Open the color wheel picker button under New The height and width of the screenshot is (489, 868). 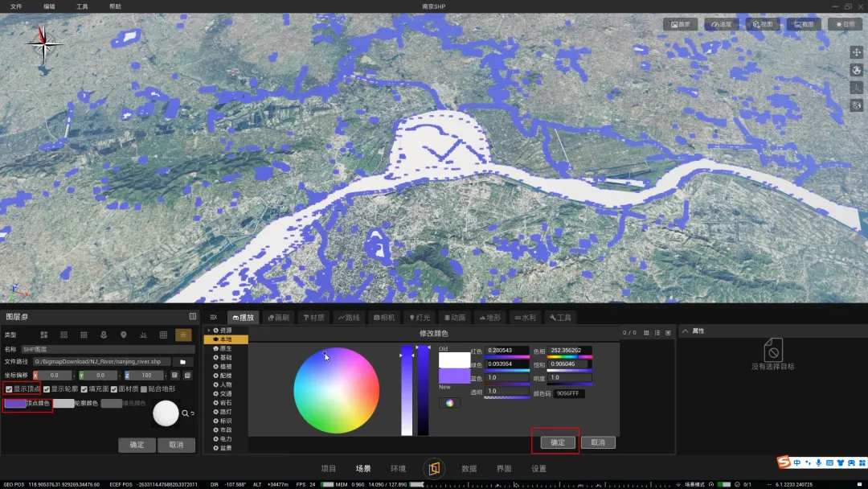(x=449, y=403)
